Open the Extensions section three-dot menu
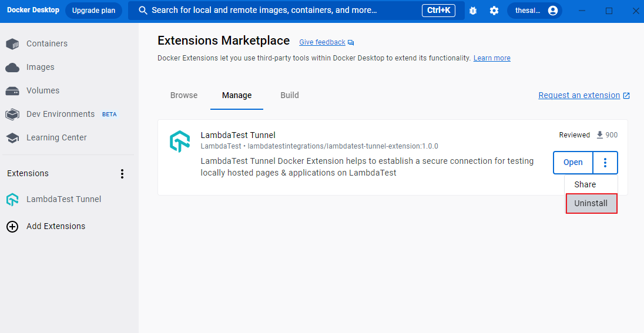This screenshot has width=644, height=333. click(122, 174)
